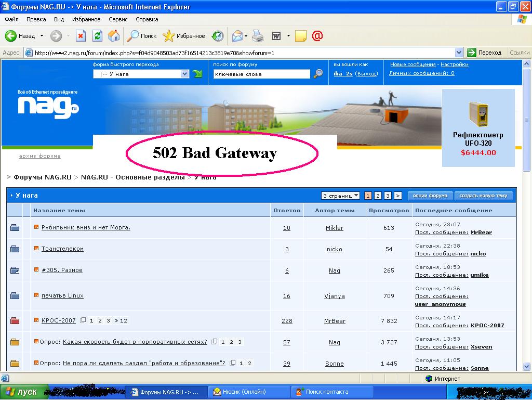This screenshot has height=400, width=532.
Task: Click создать новую тему button
Action: (x=483, y=196)
